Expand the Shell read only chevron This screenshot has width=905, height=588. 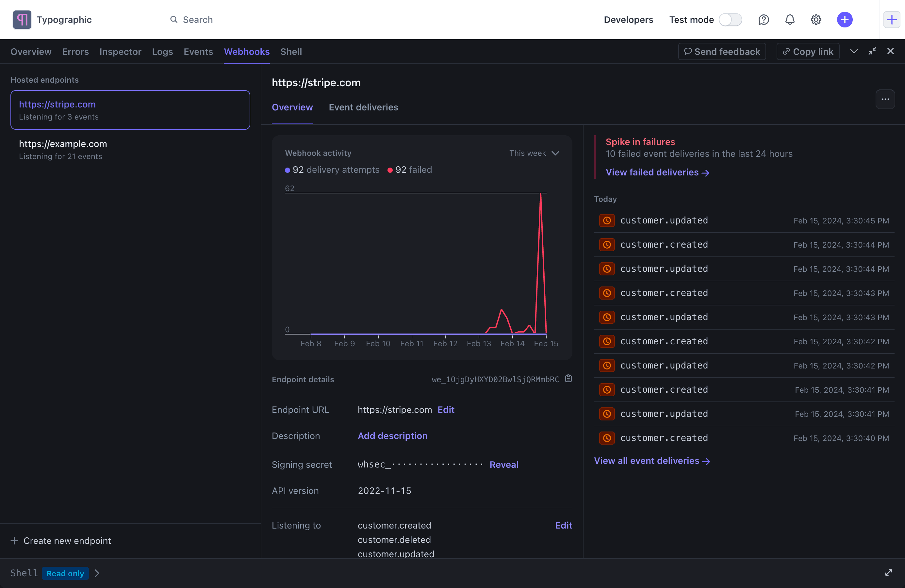point(97,573)
